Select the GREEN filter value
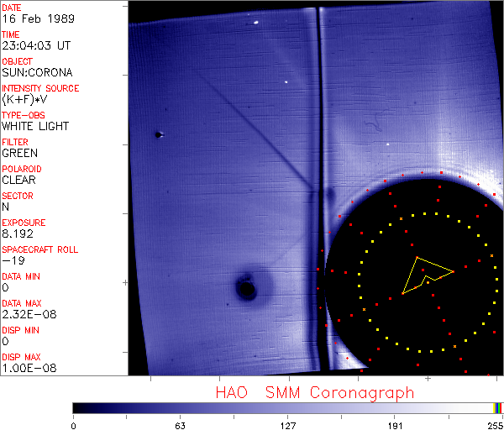The width and height of the screenshot is (504, 430). pos(19,153)
